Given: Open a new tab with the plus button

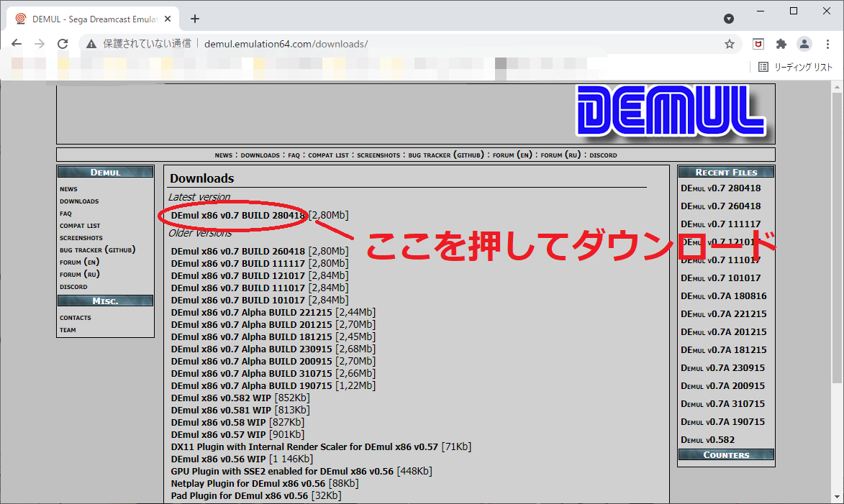Looking at the screenshot, I should [195, 19].
